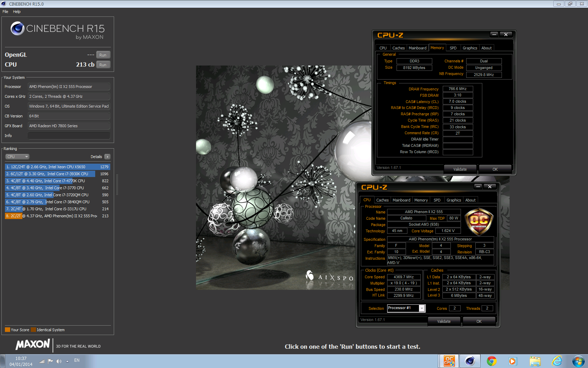
Task: Select ranking row Intel Core i7-3930K CPU
Action: click(x=57, y=174)
